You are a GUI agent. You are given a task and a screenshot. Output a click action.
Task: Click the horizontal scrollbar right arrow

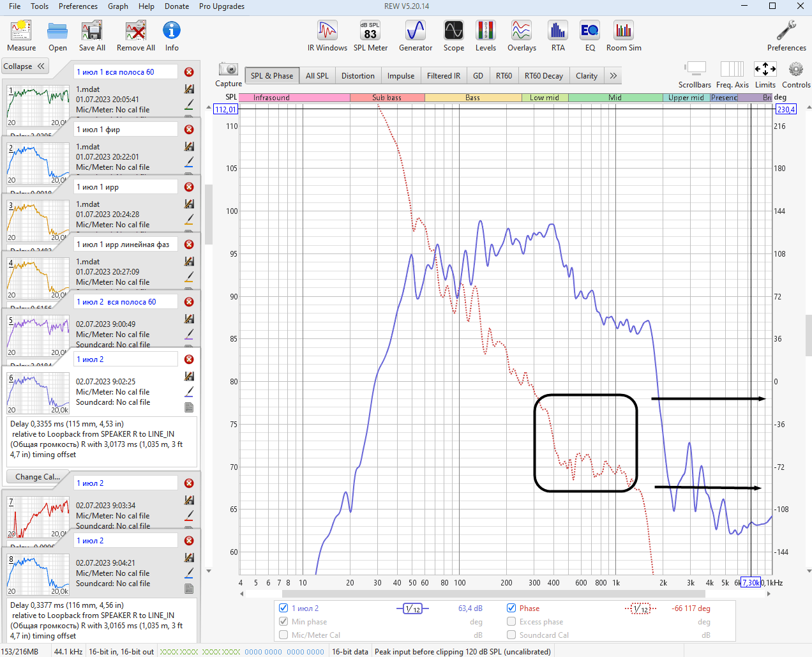[769, 594]
